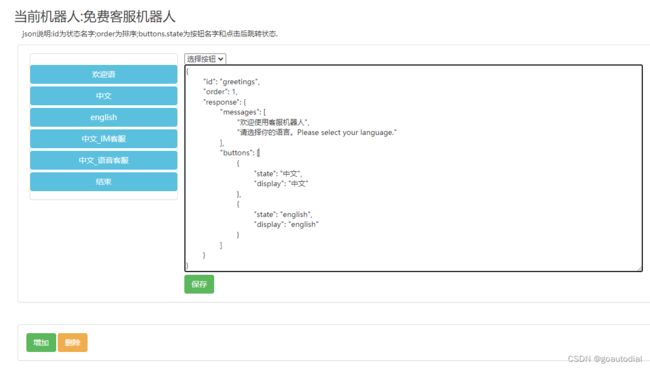The height and width of the screenshot is (369, 650).
Task: Click inside the JSON editor textarea
Action: coord(413,168)
